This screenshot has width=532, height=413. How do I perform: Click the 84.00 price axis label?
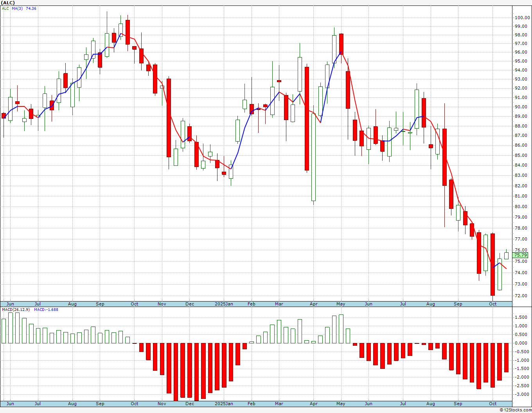(521, 165)
